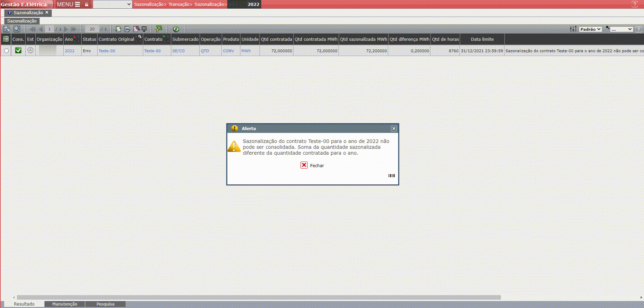The image size is (644, 308).
Task: Click the Excel export icon
Action: click(159, 29)
